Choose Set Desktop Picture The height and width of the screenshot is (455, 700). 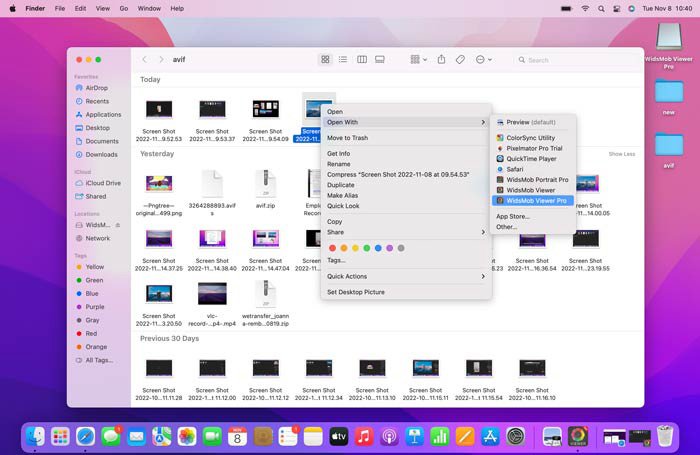[x=406, y=292]
